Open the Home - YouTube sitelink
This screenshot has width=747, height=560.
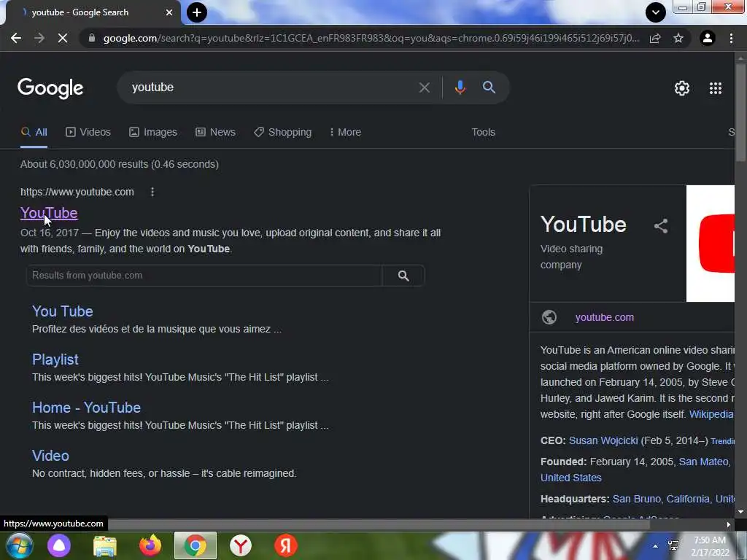coord(86,408)
